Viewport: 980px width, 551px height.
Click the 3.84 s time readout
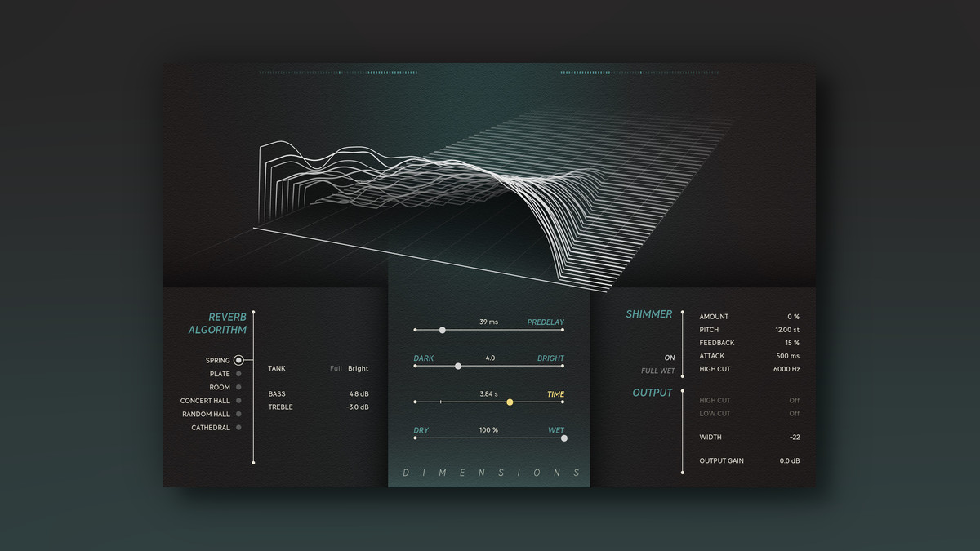[488, 393]
